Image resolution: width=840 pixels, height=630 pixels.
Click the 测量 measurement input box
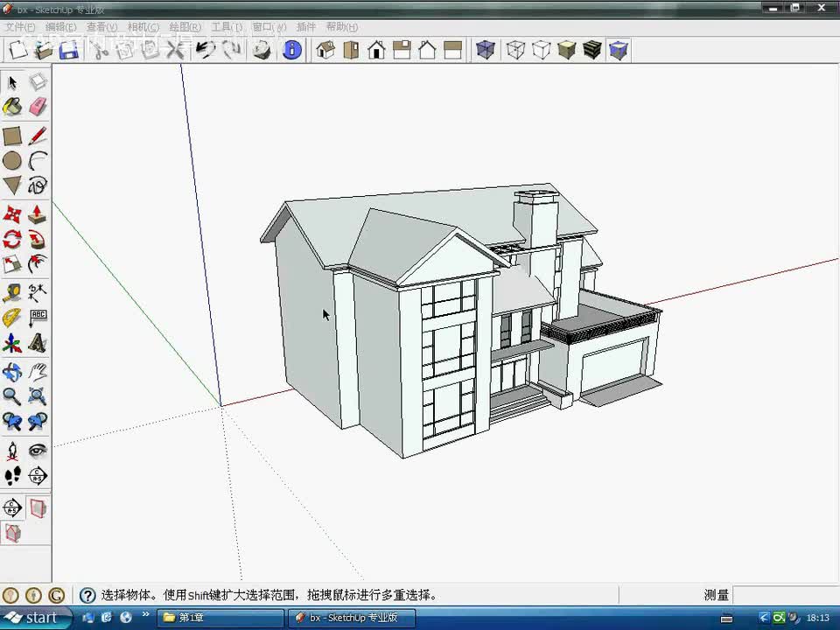pyautogui.click(x=785, y=595)
